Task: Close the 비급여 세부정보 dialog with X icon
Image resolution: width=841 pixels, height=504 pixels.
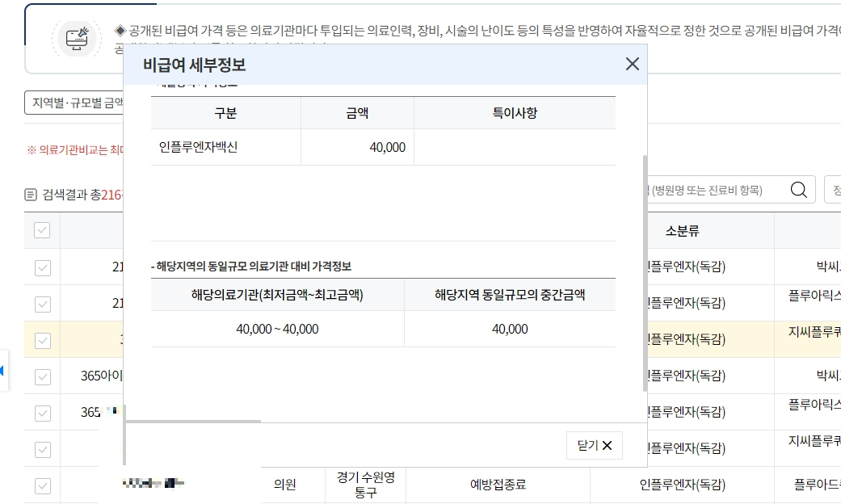Action: tap(633, 65)
